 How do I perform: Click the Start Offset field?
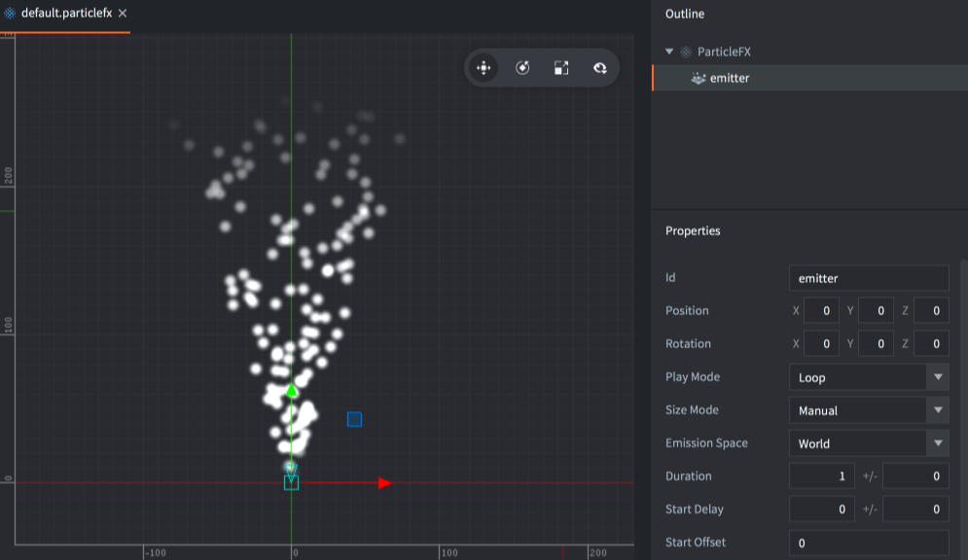[x=868, y=542]
